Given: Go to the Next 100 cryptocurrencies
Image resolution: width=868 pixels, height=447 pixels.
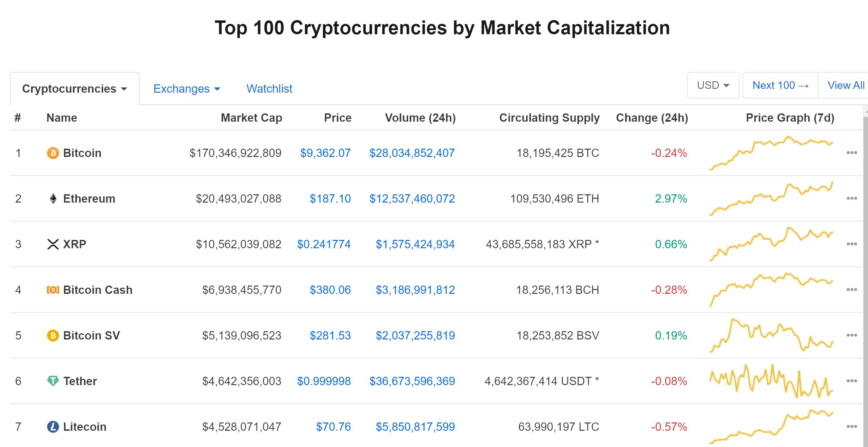Looking at the screenshot, I should [x=780, y=85].
